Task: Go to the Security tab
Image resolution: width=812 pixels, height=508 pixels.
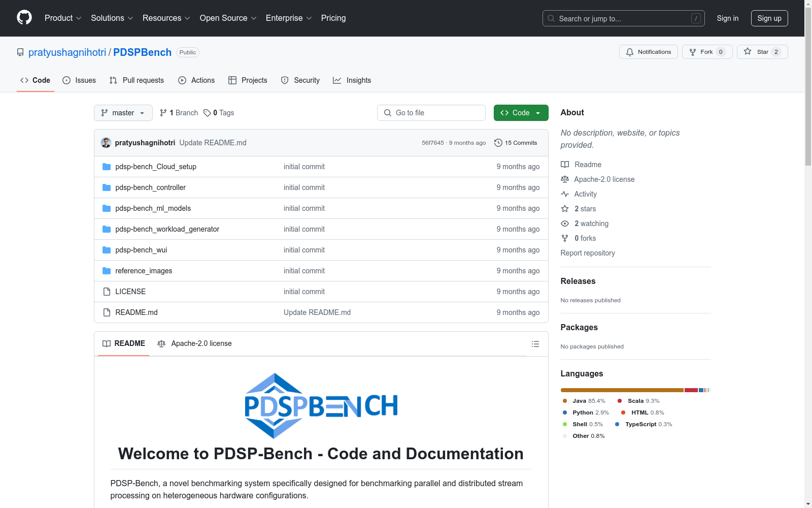Action: pos(300,80)
